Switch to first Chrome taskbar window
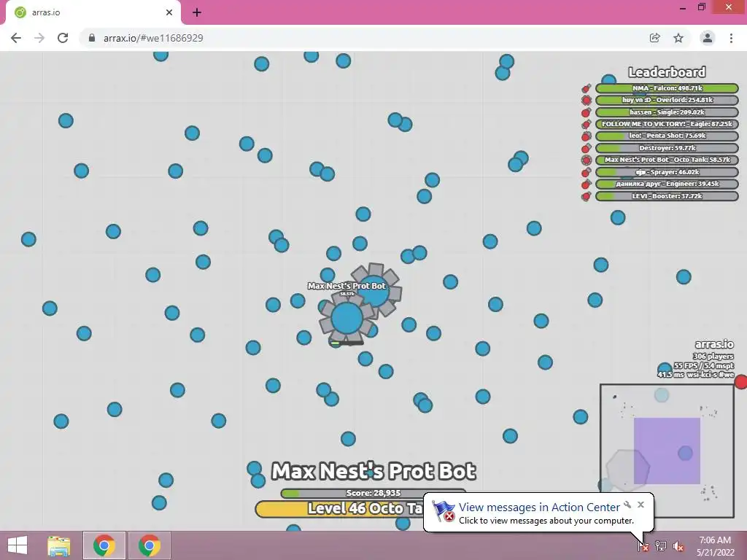This screenshot has height=560, width=747. point(104,545)
